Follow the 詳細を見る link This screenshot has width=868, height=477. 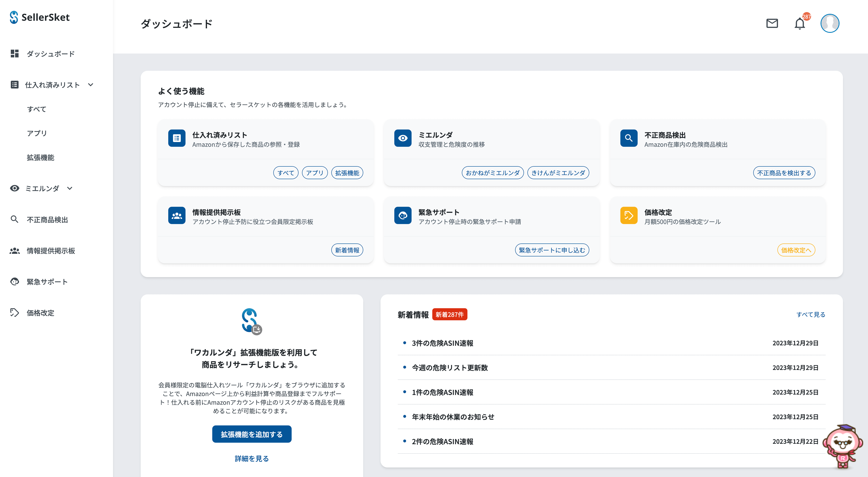(252, 458)
